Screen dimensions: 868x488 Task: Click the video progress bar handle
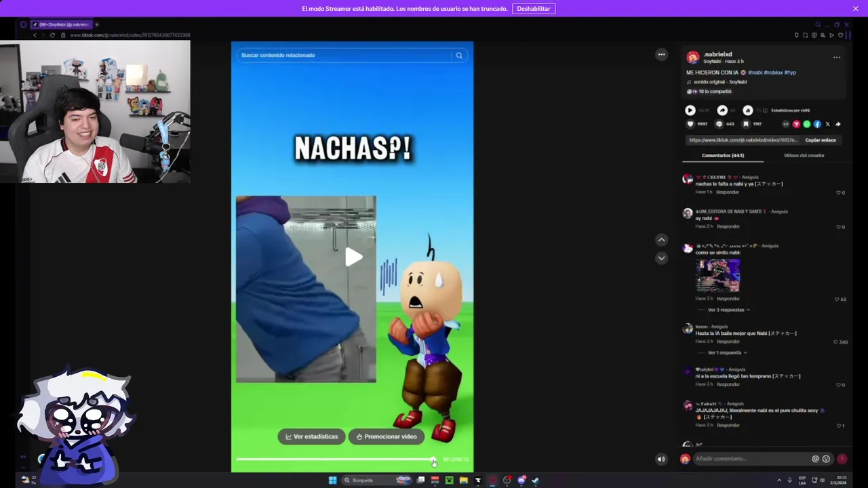[433, 460]
